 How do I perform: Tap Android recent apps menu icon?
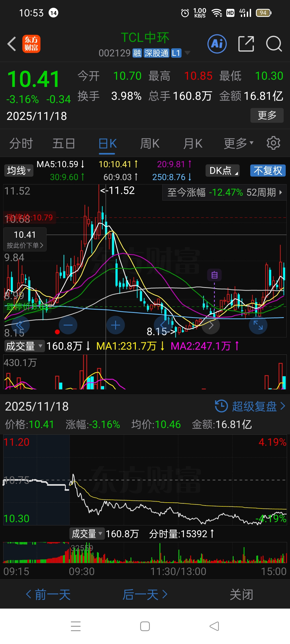coord(76,626)
